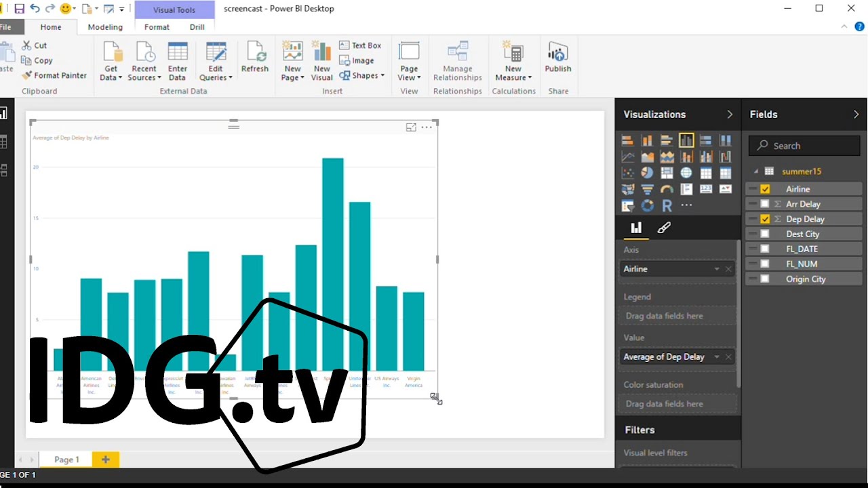868x488 pixels.
Task: Uncheck the Airline field checkbox
Action: pos(765,189)
